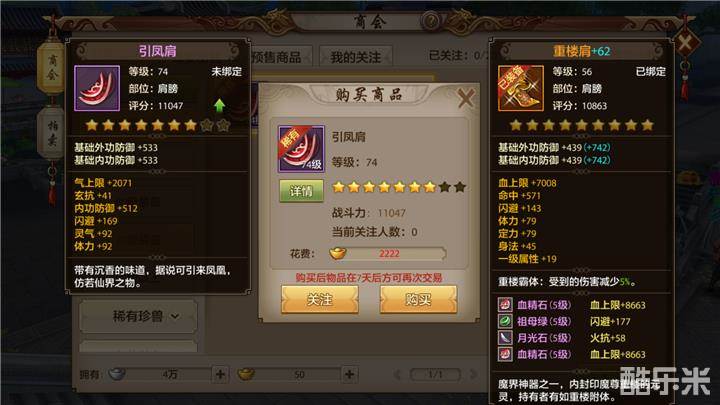Click the gold ingot cost icon

(x=338, y=253)
